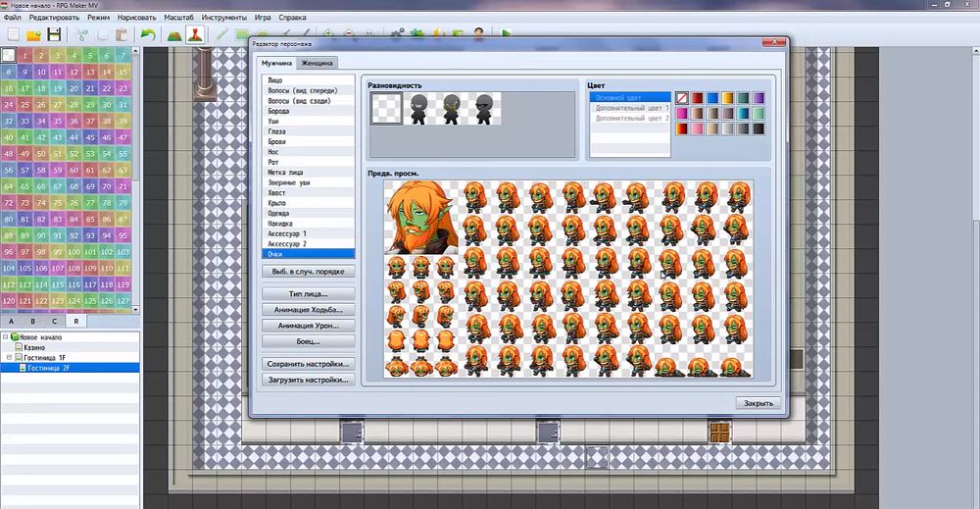Image resolution: width=980 pixels, height=509 pixels.
Task: Select Глаза in the parts list
Action: [308, 131]
